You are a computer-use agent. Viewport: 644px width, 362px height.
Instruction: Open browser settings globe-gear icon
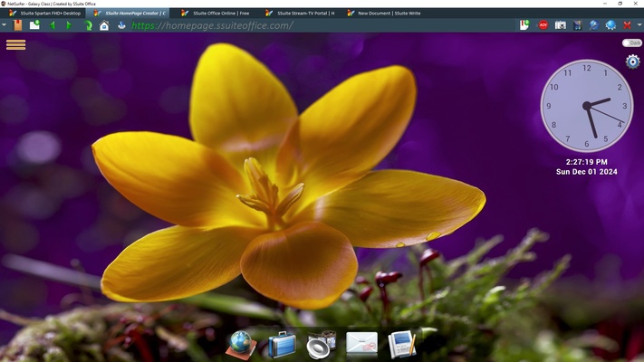coord(610,25)
